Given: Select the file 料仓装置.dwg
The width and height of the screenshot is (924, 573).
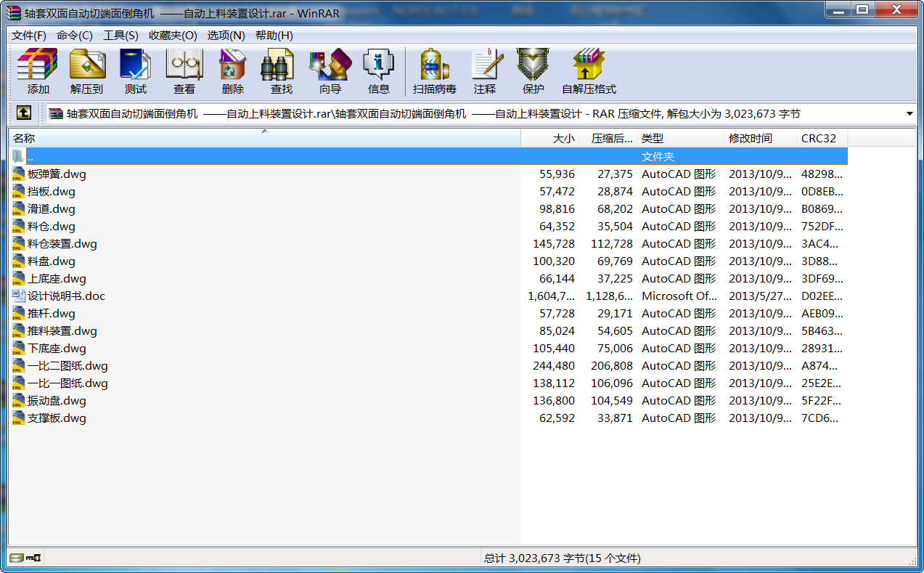Looking at the screenshot, I should pos(62,243).
